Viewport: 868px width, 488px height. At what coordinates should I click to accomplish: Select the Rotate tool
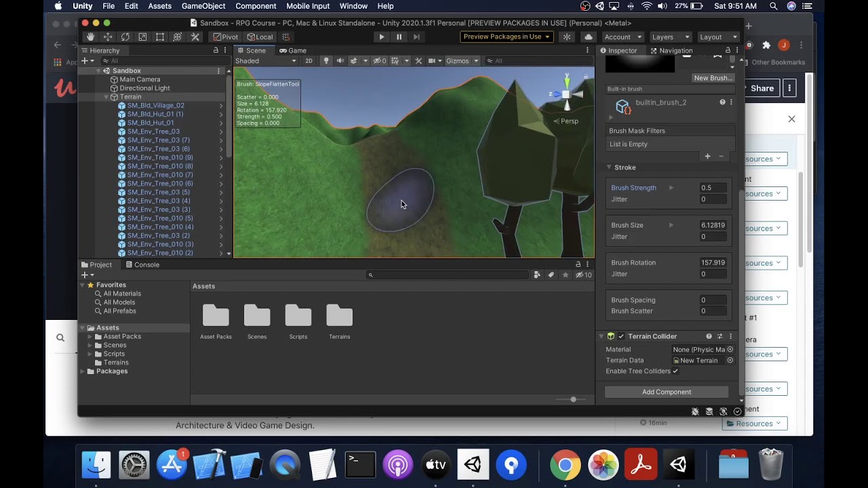point(125,37)
